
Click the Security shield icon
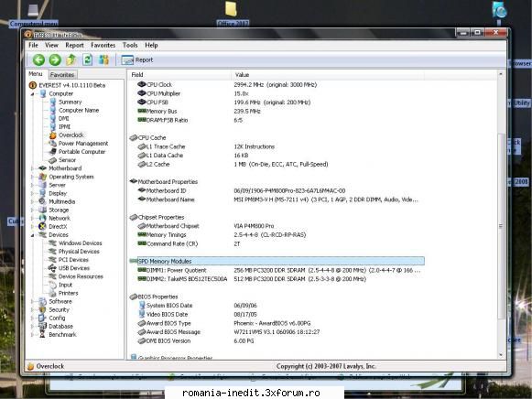point(42,309)
